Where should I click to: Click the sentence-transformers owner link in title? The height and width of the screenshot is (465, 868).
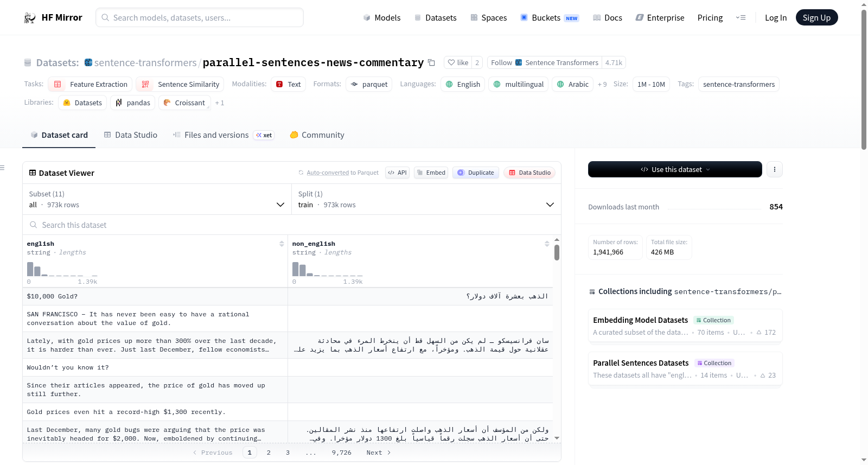pyautogui.click(x=145, y=63)
